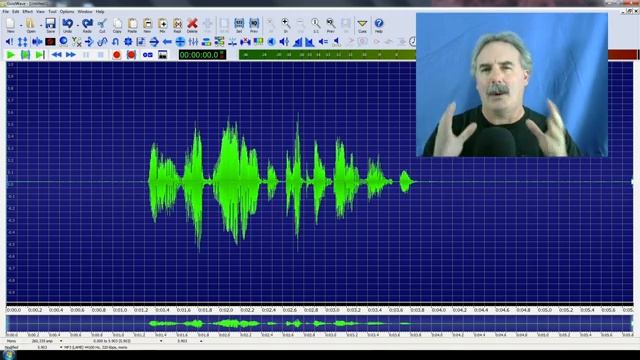This screenshot has height=360, width=640.
Task: Click the Zoom 1:1 magnifier icon
Action: [316, 24]
